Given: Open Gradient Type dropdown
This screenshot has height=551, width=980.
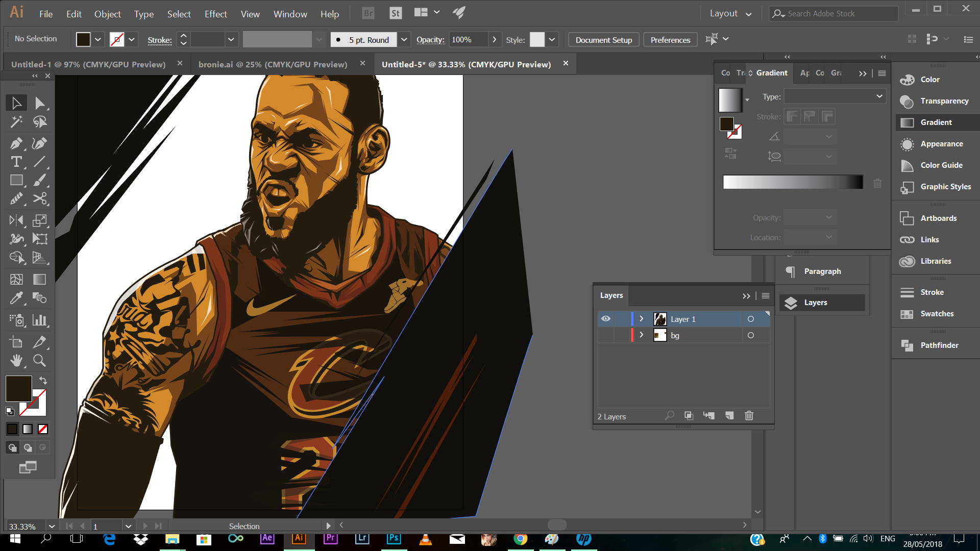Looking at the screenshot, I should tap(835, 96).
